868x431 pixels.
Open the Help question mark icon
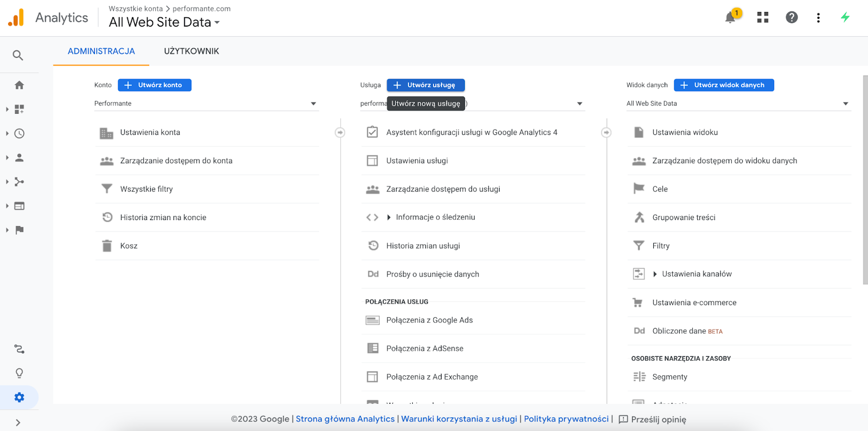792,17
